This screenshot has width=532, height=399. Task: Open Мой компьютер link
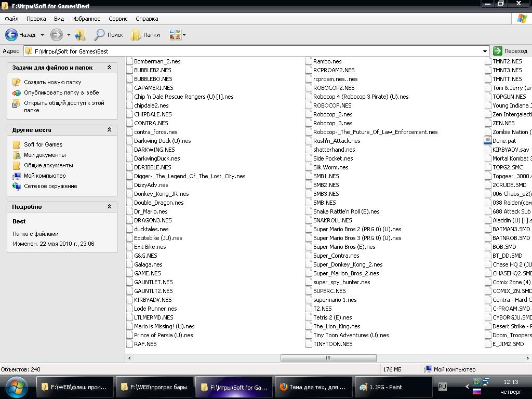[45, 176]
